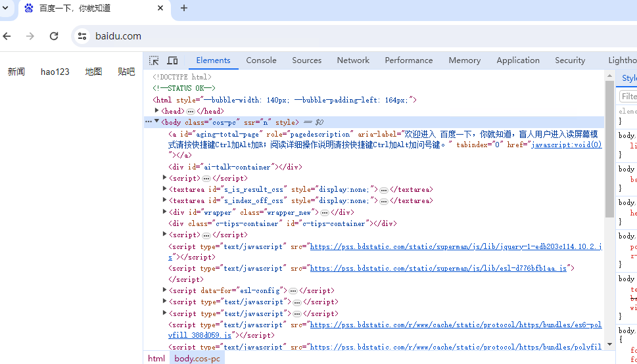The image size is (637, 364).
Task: Open the Lighthouse tab
Action: pos(623,60)
